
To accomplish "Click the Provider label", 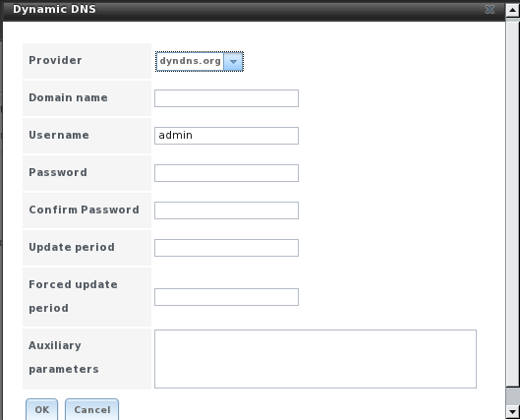I will pyautogui.click(x=55, y=60).
